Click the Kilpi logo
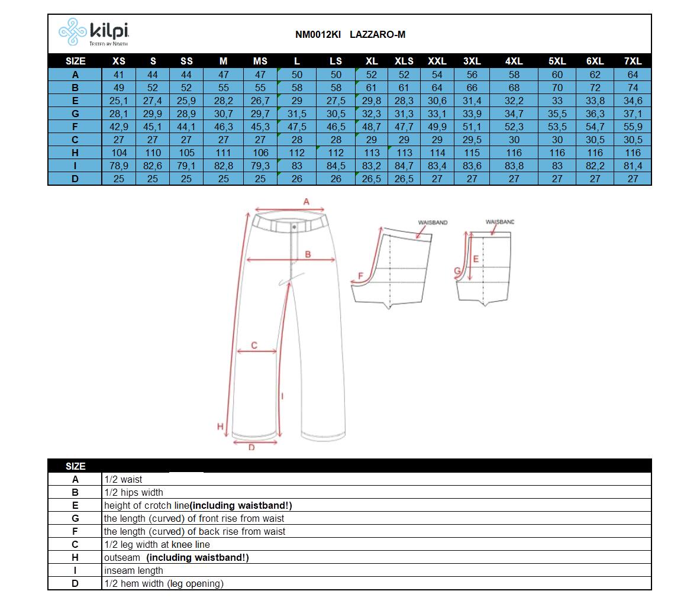700x604 pixels. tap(93, 32)
